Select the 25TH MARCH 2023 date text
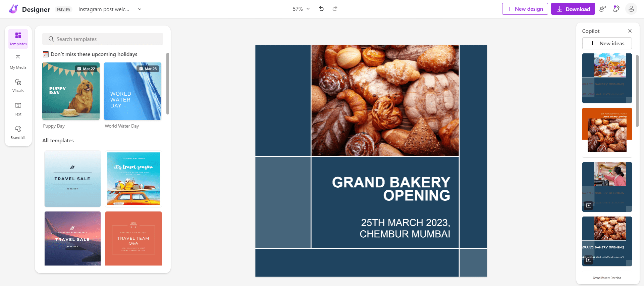 (405, 228)
